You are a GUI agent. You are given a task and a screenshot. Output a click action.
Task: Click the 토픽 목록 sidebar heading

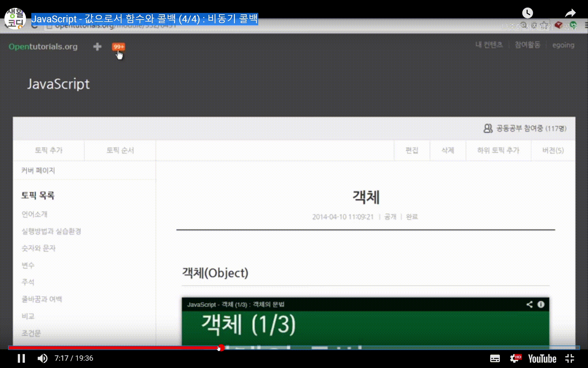[38, 195]
